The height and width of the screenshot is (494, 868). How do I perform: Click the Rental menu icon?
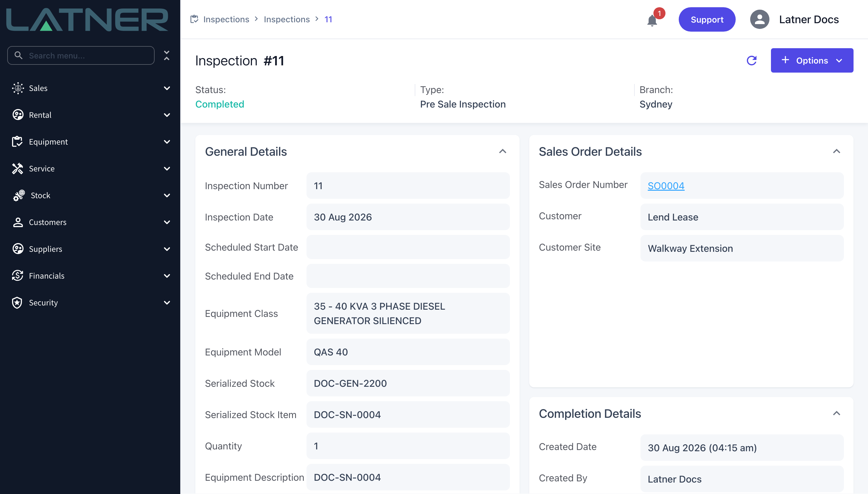[x=18, y=115]
